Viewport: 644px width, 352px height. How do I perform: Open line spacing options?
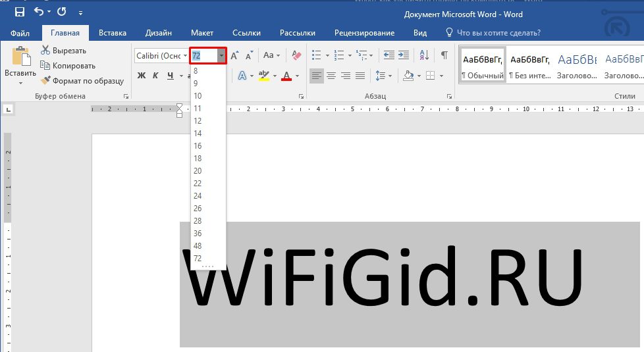pos(384,76)
